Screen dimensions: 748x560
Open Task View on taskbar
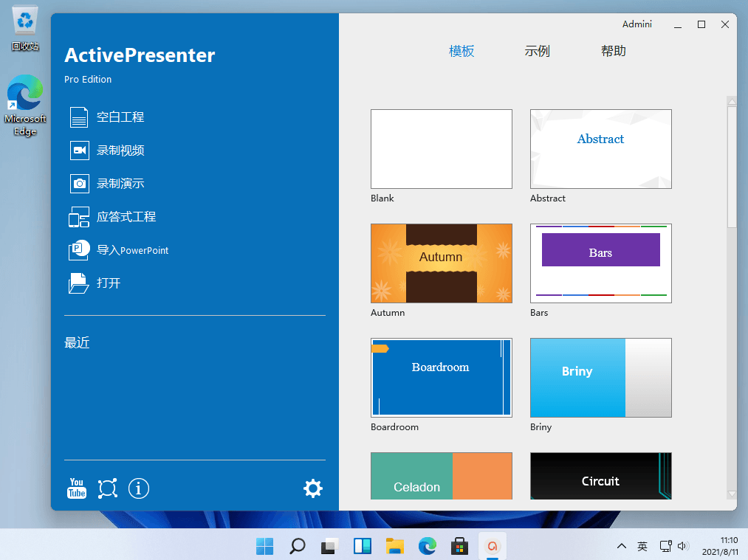coord(329,546)
